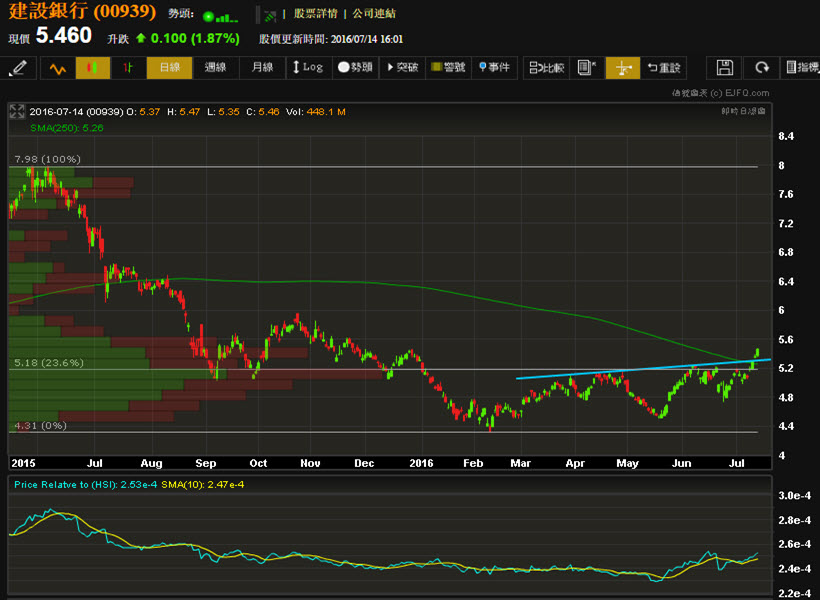
Task: Click the SMA(10): 2.47e-4 label
Action: click(x=202, y=484)
